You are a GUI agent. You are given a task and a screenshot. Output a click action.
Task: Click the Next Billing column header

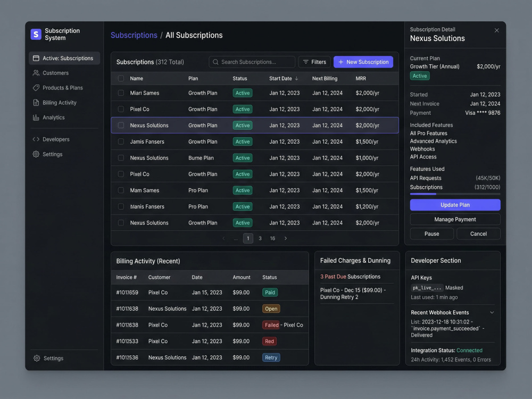[x=325, y=78]
